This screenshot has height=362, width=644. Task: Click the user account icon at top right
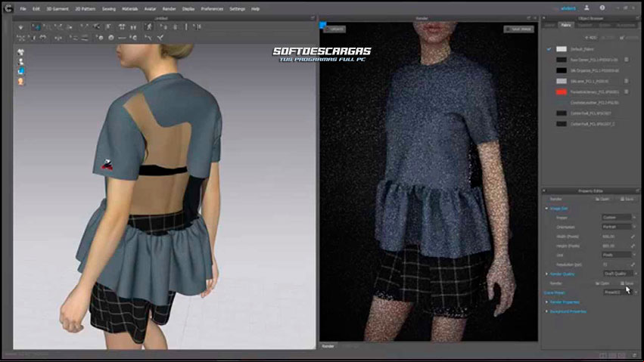pos(586,8)
